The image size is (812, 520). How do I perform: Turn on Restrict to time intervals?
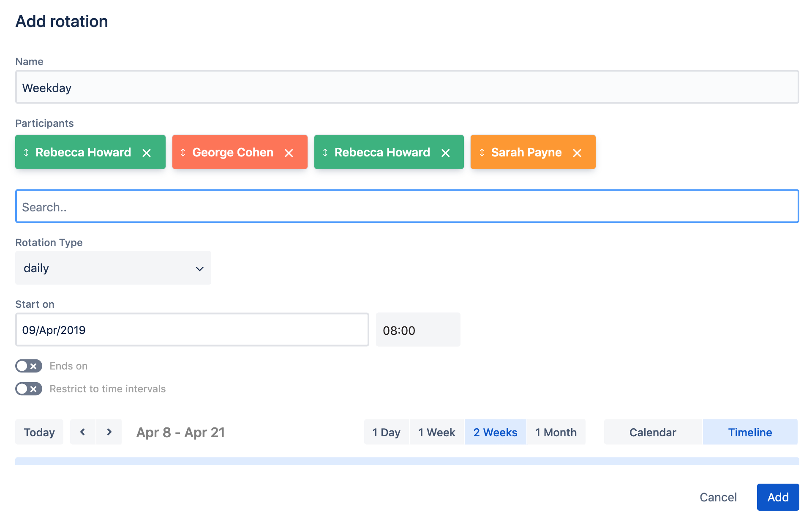tap(29, 389)
